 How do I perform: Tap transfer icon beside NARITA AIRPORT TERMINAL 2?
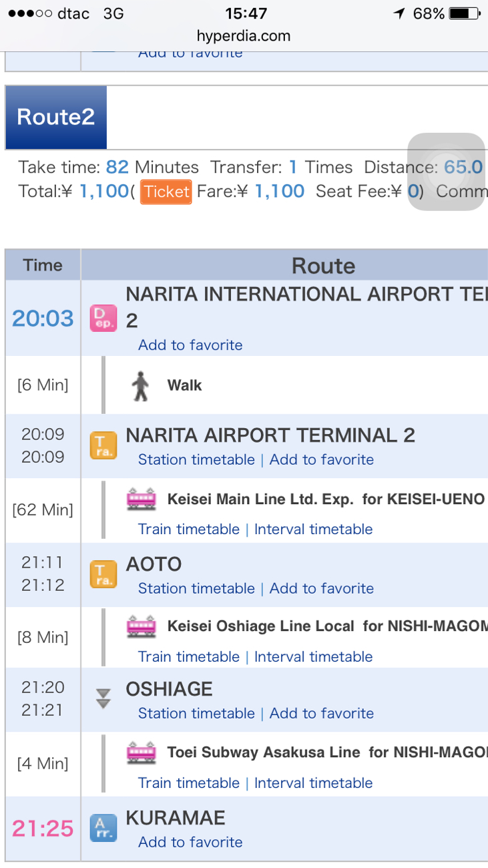click(103, 445)
